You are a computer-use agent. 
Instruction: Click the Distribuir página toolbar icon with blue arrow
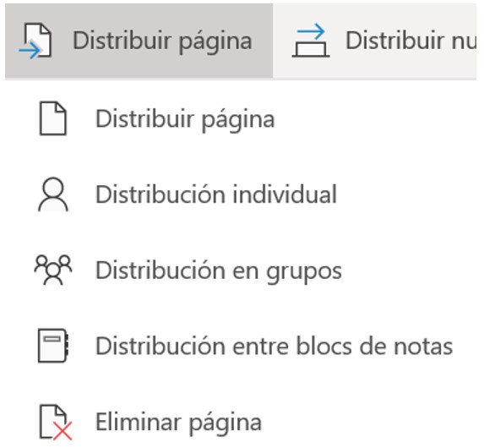35,41
